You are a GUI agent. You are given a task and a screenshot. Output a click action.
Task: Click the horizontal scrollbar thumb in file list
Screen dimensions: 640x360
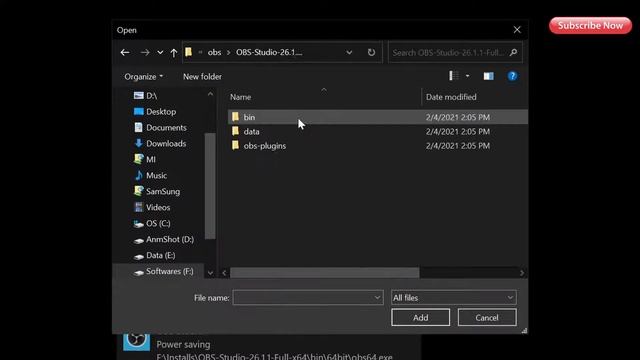(324, 273)
